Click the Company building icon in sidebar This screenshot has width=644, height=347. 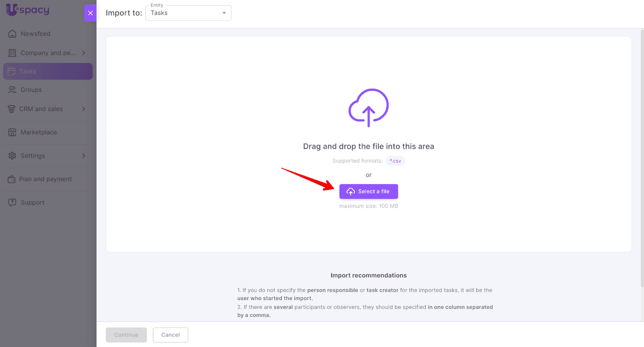(x=12, y=53)
